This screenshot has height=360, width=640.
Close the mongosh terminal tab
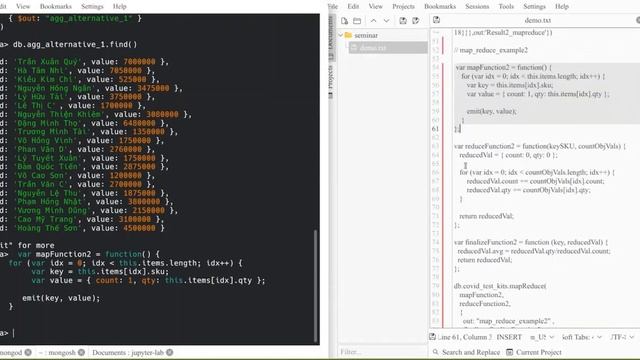click(x=81, y=352)
